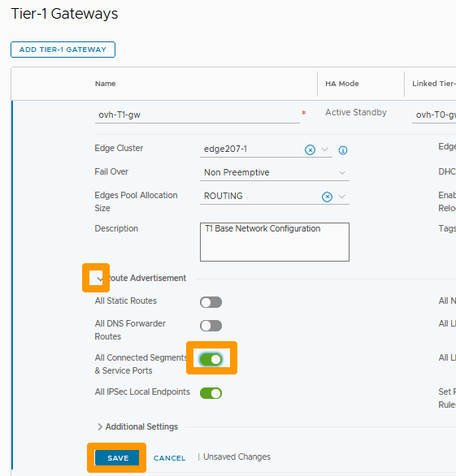This screenshot has width=456, height=476.
Task: Click the Name column header
Action: tap(105, 84)
